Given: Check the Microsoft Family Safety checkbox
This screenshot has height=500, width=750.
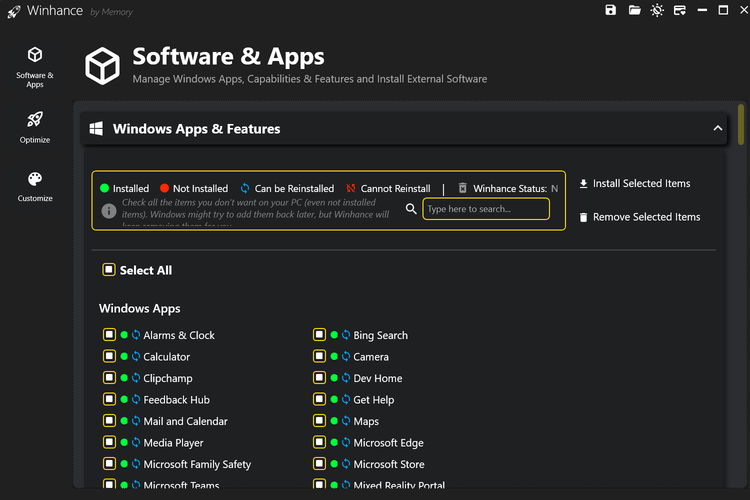Looking at the screenshot, I should tap(110, 464).
